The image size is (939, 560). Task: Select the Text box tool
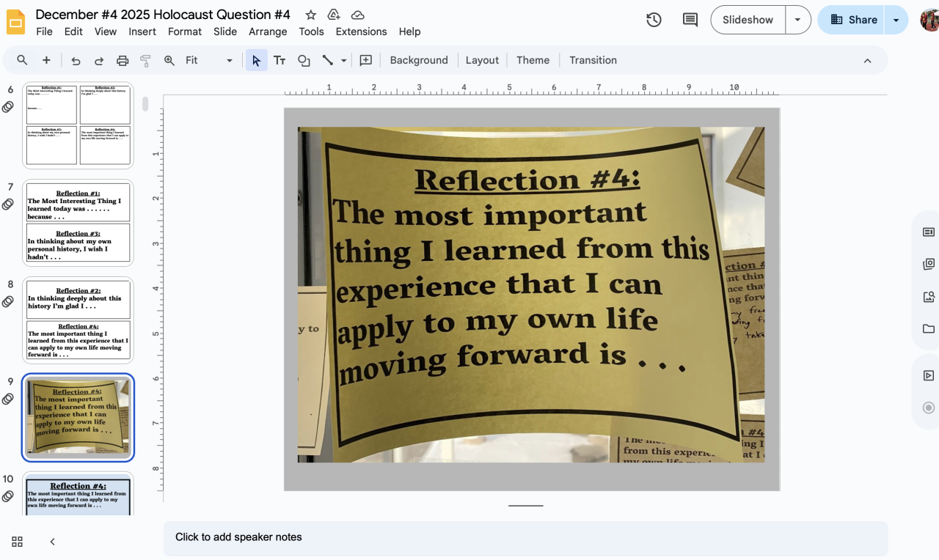click(279, 61)
